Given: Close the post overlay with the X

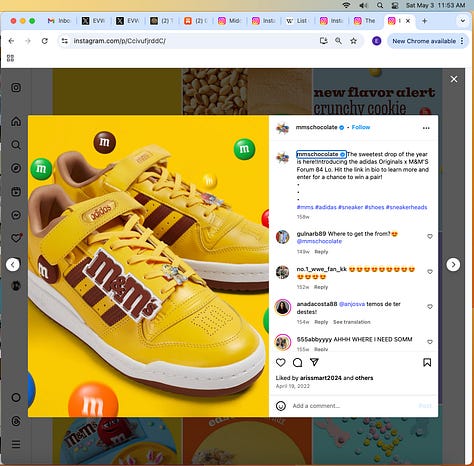Looking at the screenshot, I should pos(454,79).
